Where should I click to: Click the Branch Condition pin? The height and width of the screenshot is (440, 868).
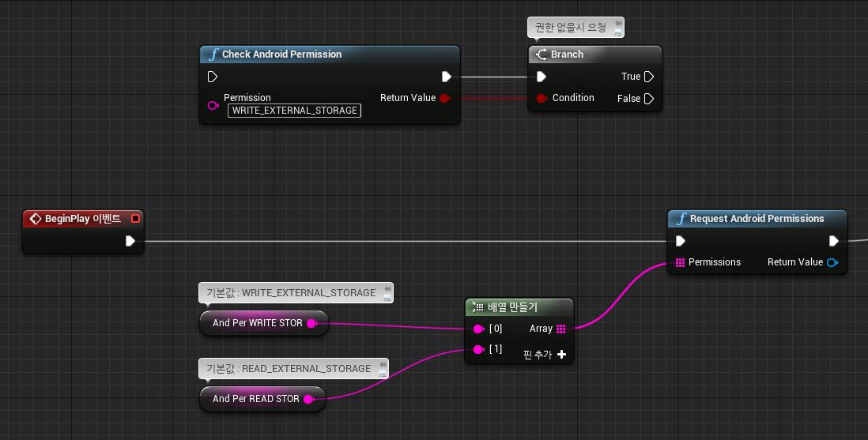pyautogui.click(x=542, y=98)
